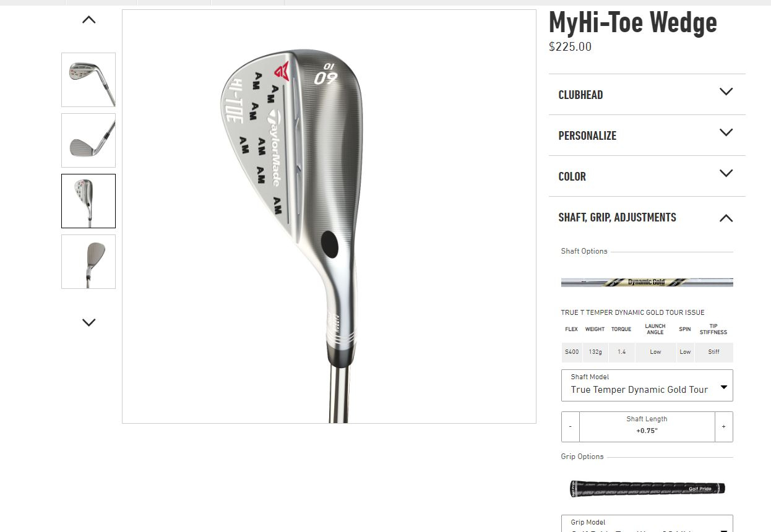771x532 pixels.
Task: Click the Golf Pride grip image
Action: (x=647, y=489)
